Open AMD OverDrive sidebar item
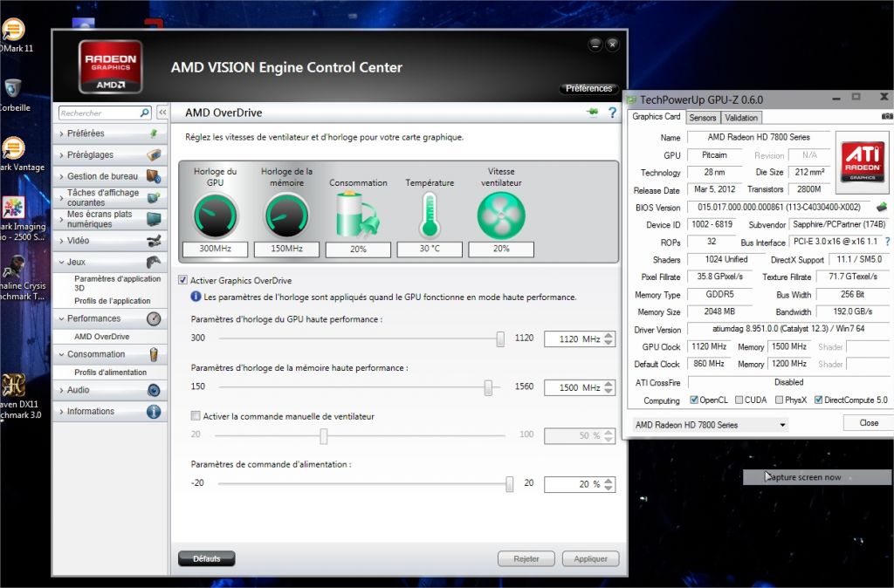Viewport: 894px width, 588px height. click(101, 336)
